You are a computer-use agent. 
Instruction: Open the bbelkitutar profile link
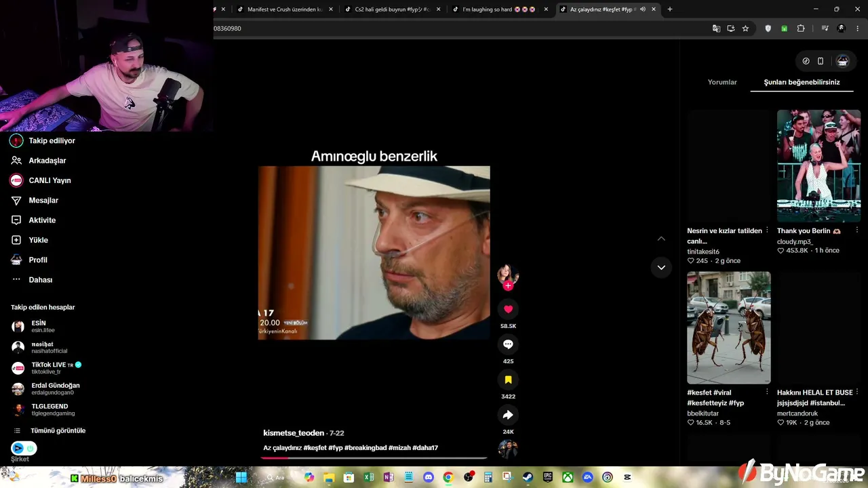pos(703,413)
